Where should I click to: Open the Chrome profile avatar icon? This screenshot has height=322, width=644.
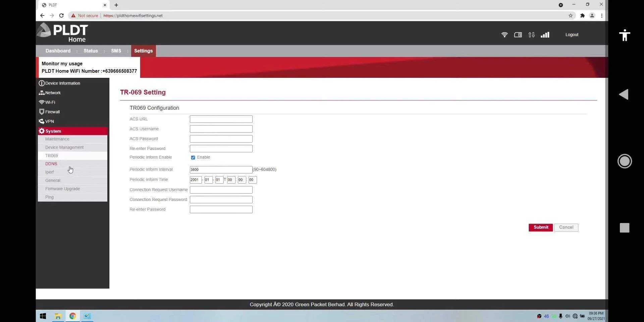[x=592, y=15]
